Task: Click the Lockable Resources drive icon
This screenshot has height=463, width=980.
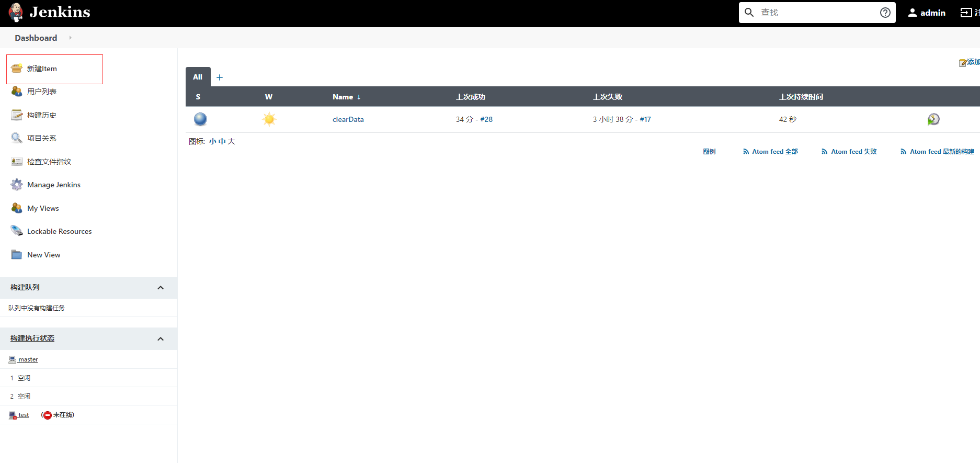Action: [x=17, y=231]
